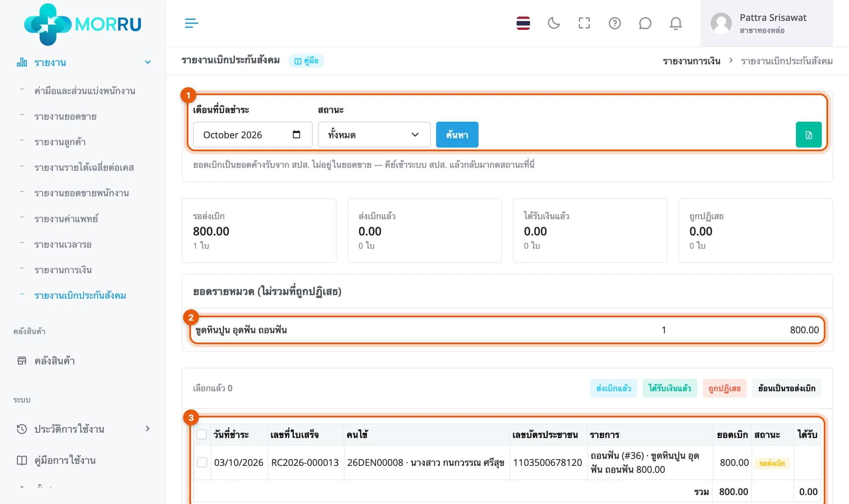Toggle fullscreen mode icon
The width and height of the screenshot is (849, 504).
click(584, 23)
